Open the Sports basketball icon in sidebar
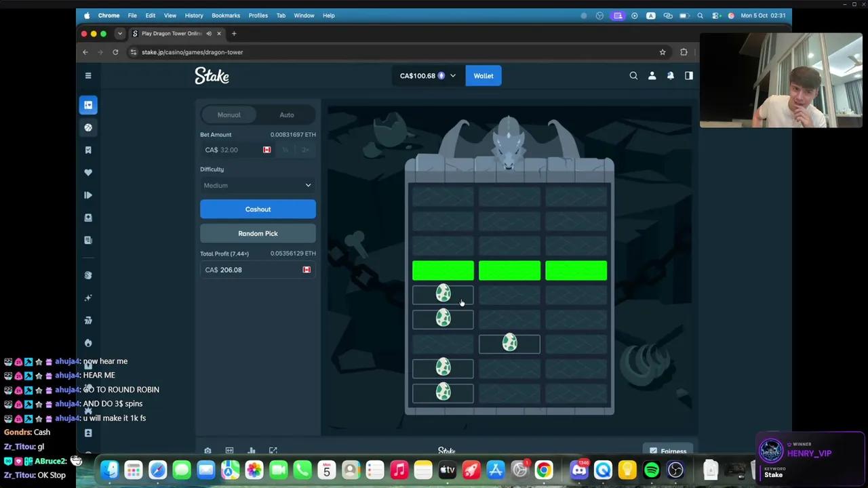Screen dimensions: 868x488 coord(88,127)
